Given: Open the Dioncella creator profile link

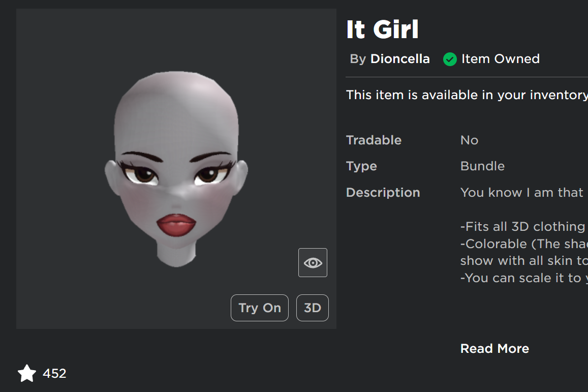Looking at the screenshot, I should tap(400, 58).
